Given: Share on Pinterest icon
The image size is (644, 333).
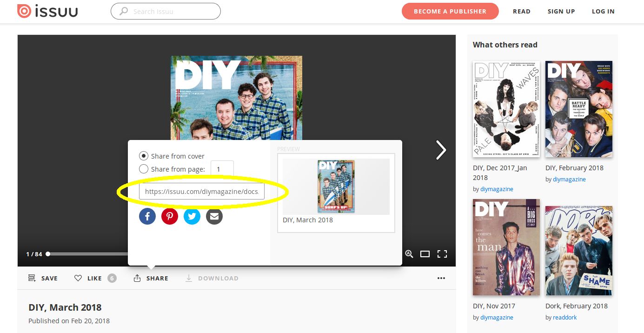Looking at the screenshot, I should tap(170, 216).
